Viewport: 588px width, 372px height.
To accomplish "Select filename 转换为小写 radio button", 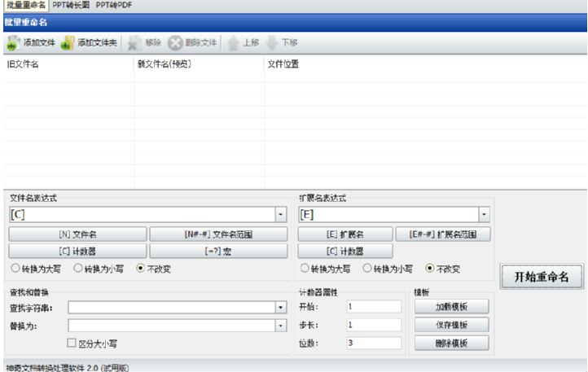I will tap(78, 268).
